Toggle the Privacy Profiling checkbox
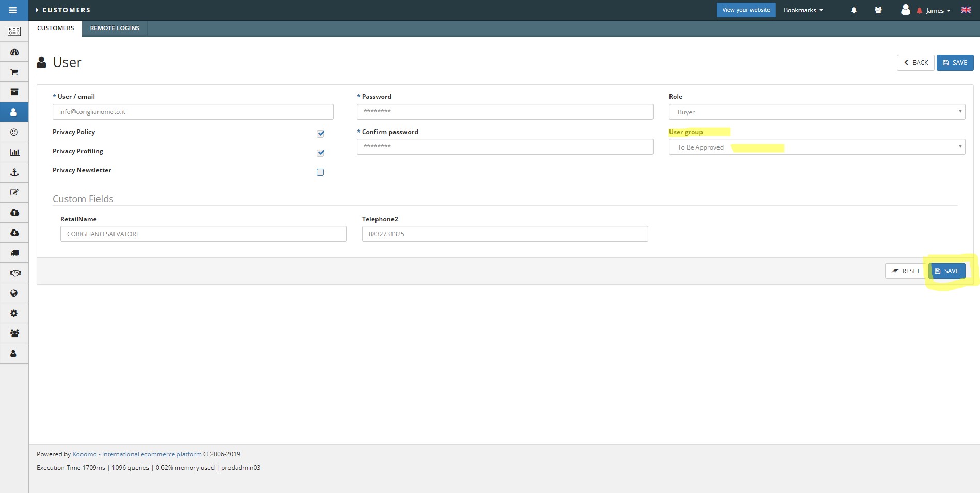The image size is (980, 493). (x=320, y=153)
